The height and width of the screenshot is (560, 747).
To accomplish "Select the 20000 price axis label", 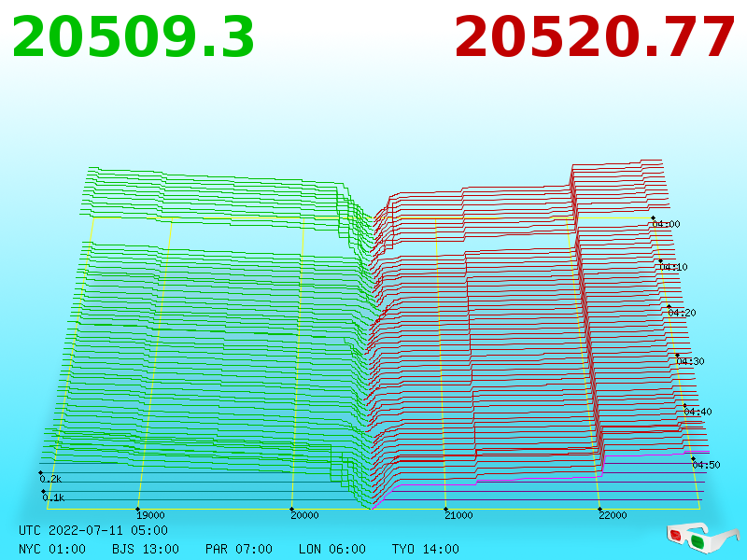I will click(x=305, y=515).
